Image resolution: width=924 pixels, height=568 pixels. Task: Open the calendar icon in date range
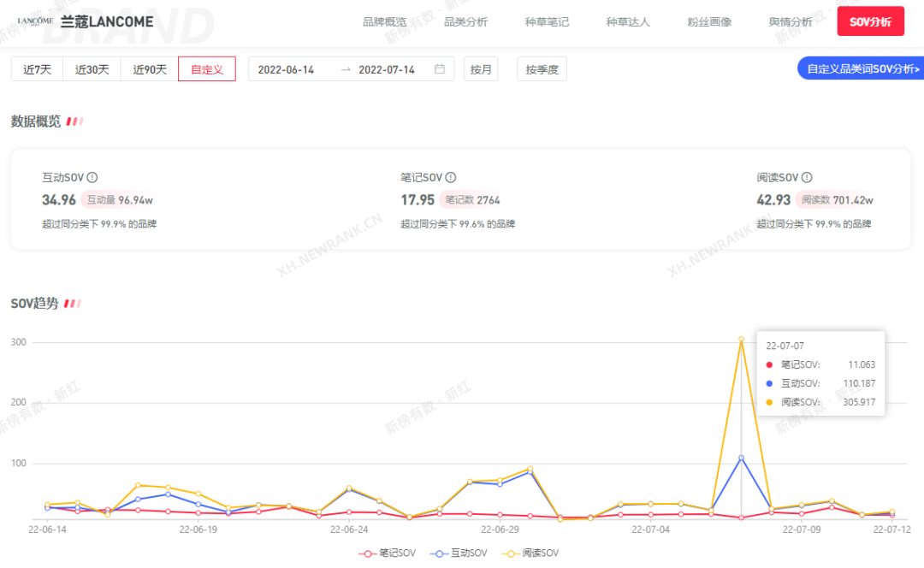(x=440, y=69)
